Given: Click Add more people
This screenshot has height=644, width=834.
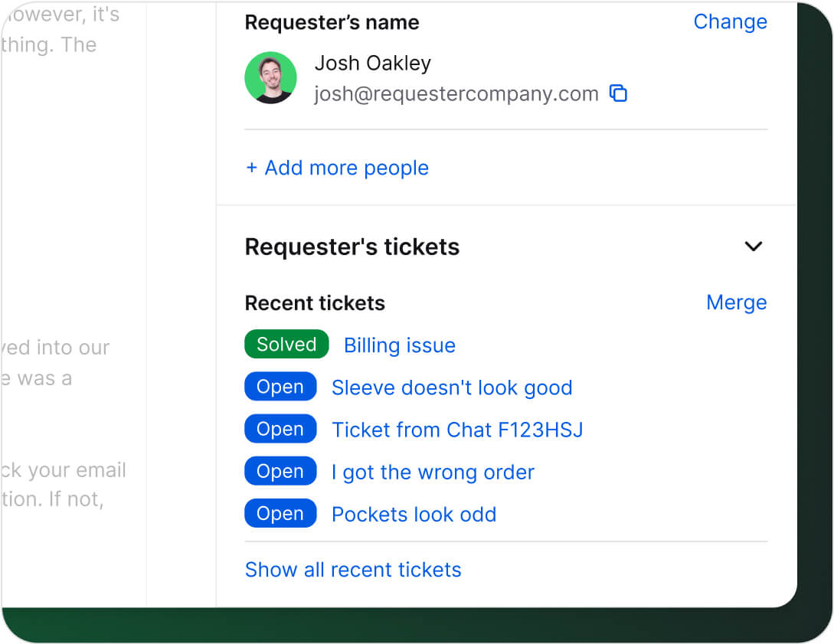Looking at the screenshot, I should [337, 168].
